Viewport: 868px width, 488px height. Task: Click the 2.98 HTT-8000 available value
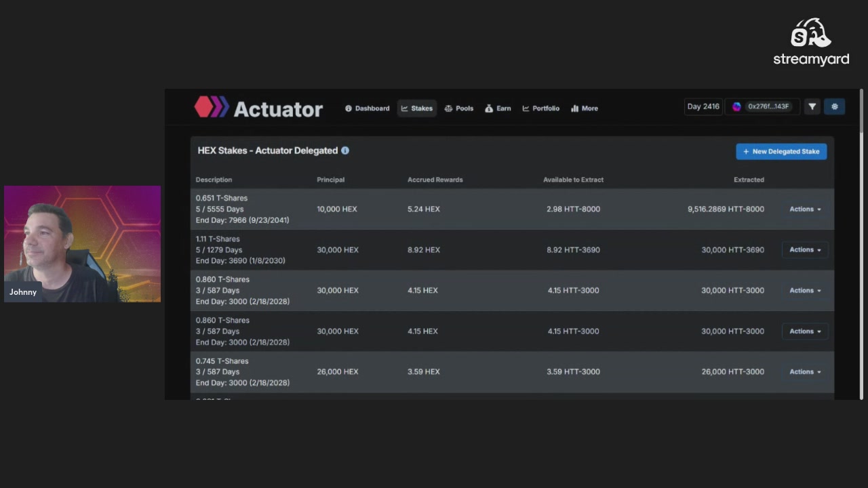(x=573, y=209)
